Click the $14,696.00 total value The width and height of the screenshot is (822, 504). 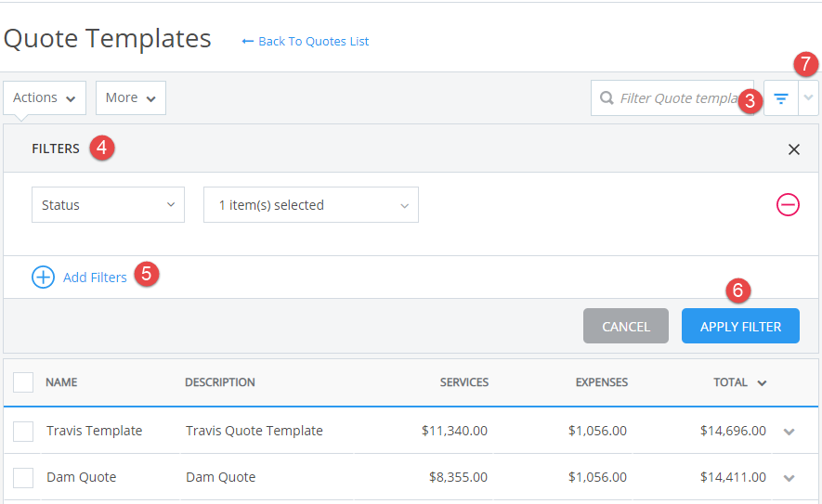point(733,431)
